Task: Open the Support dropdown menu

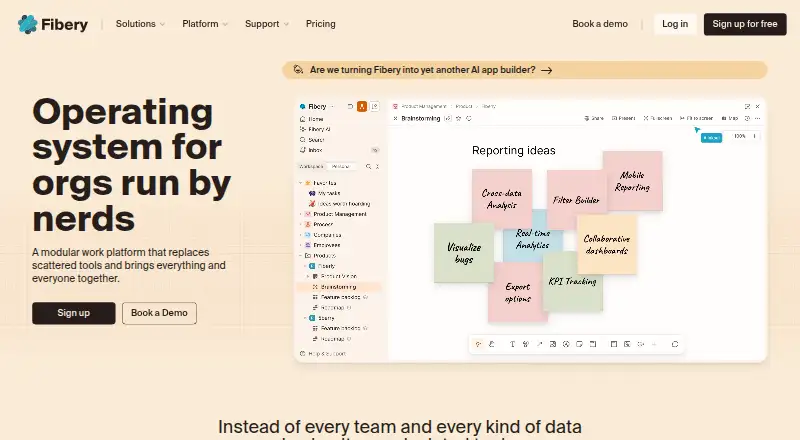Action: pos(267,24)
